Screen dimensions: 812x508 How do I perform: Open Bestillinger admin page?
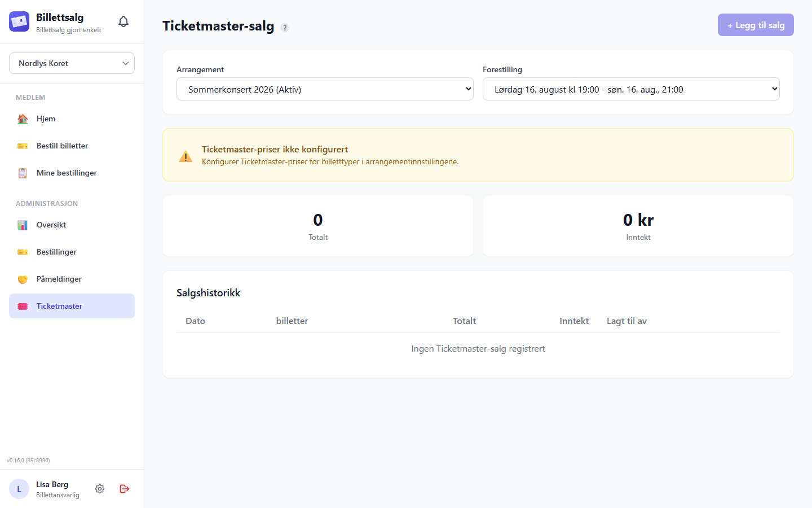pyautogui.click(x=72, y=252)
